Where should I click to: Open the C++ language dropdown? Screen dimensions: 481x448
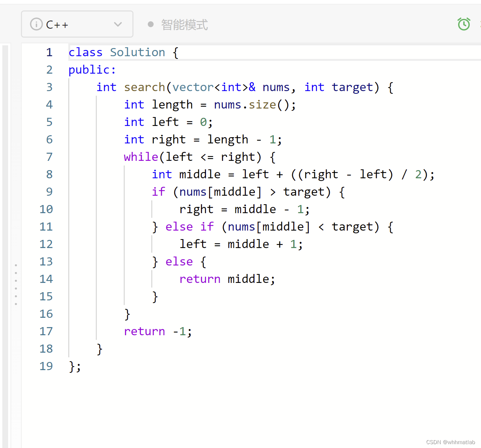coord(77,24)
